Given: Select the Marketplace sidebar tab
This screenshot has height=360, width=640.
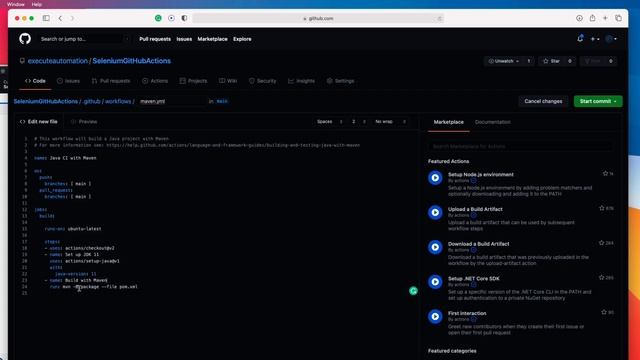Looking at the screenshot, I should click(449, 122).
